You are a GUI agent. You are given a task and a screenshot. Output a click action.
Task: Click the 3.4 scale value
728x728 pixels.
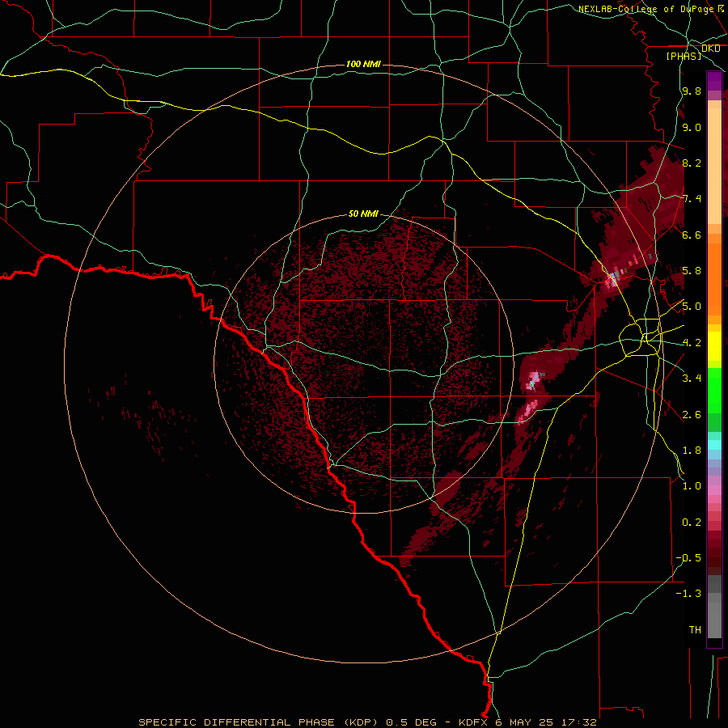(692, 379)
